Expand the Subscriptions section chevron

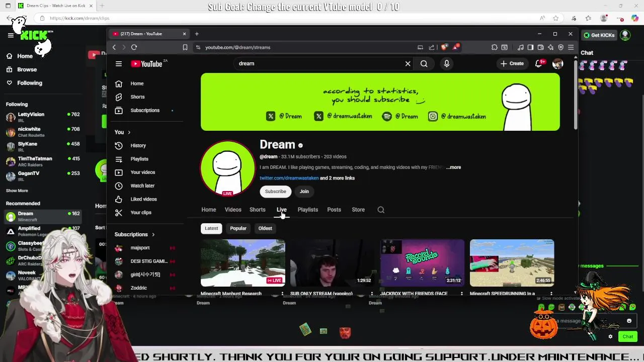tap(153, 234)
